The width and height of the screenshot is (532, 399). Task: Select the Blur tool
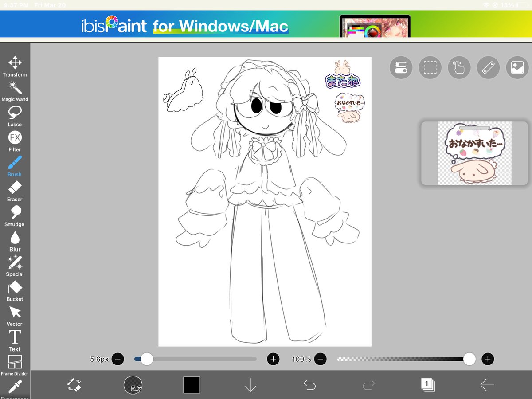click(x=15, y=241)
